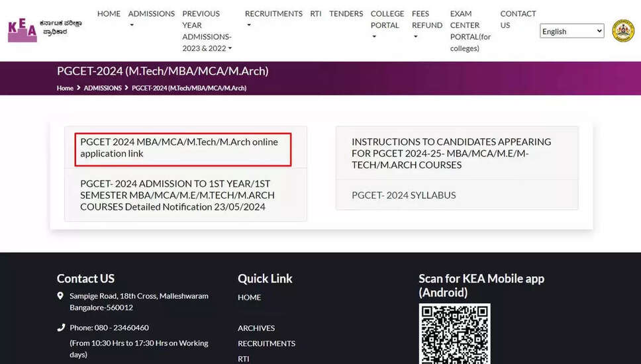Click the phone icon in Contact US

61,328
